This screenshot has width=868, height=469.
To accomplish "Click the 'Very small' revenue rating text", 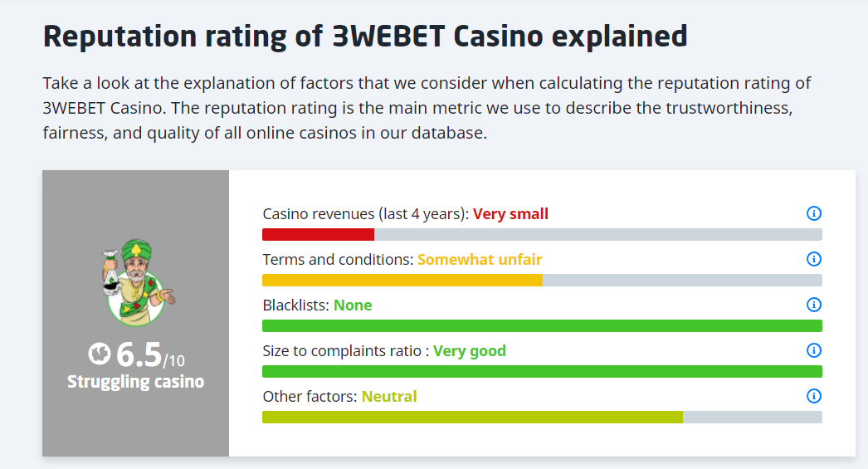I will pyautogui.click(x=510, y=214).
